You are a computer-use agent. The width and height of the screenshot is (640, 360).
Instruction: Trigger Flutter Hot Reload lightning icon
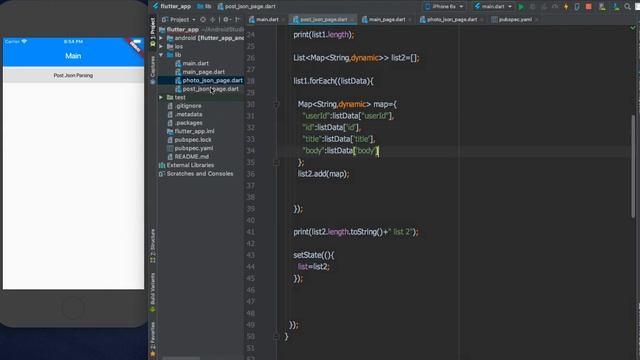[x=566, y=7]
